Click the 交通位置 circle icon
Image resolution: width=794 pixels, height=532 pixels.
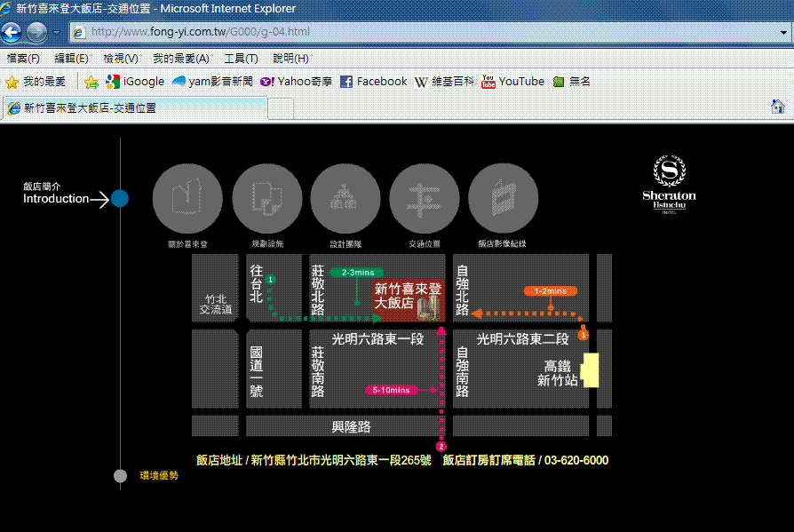[x=425, y=198]
